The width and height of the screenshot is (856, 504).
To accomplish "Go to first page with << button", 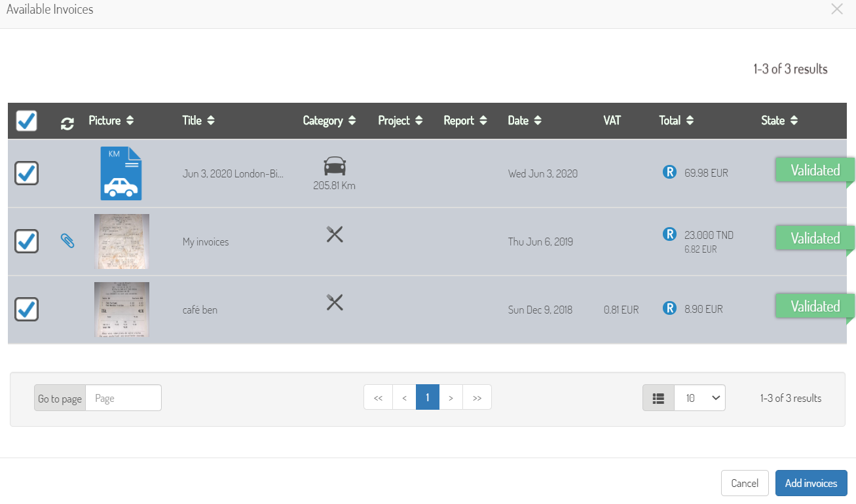I will tap(378, 397).
